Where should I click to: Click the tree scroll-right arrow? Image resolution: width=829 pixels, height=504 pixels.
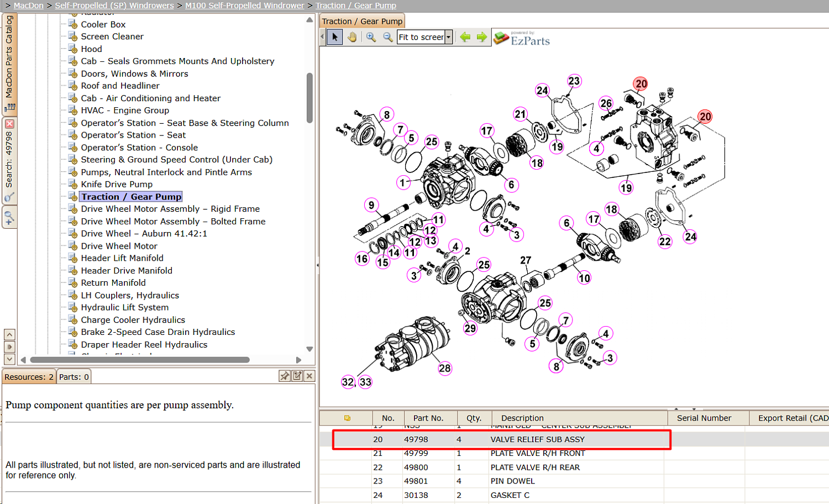[299, 360]
